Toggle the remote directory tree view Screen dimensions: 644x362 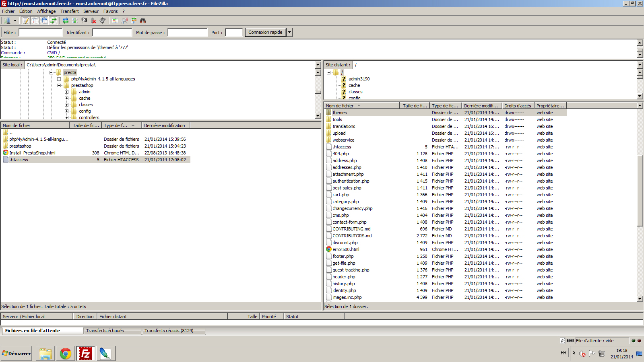coord(44,21)
